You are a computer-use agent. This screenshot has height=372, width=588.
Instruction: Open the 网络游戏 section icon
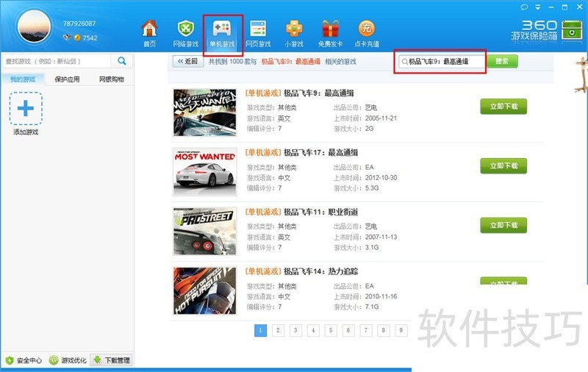coord(186,29)
